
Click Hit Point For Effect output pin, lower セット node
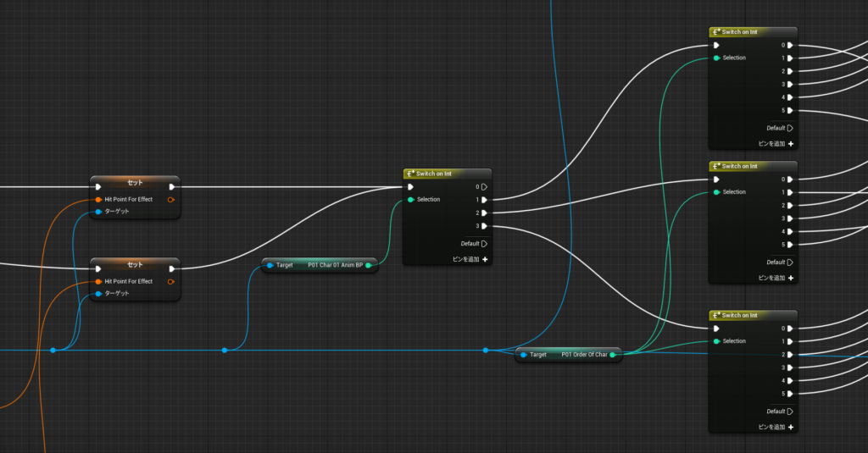171,281
